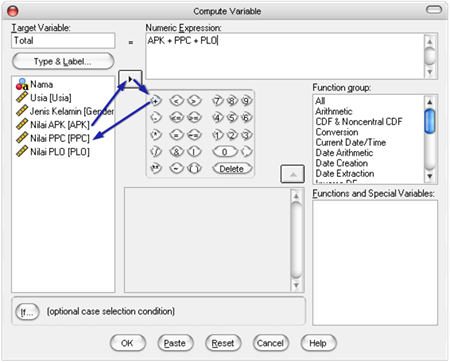The width and height of the screenshot is (450, 363).
Task: Click the red close button in title bar
Action: pos(13,11)
